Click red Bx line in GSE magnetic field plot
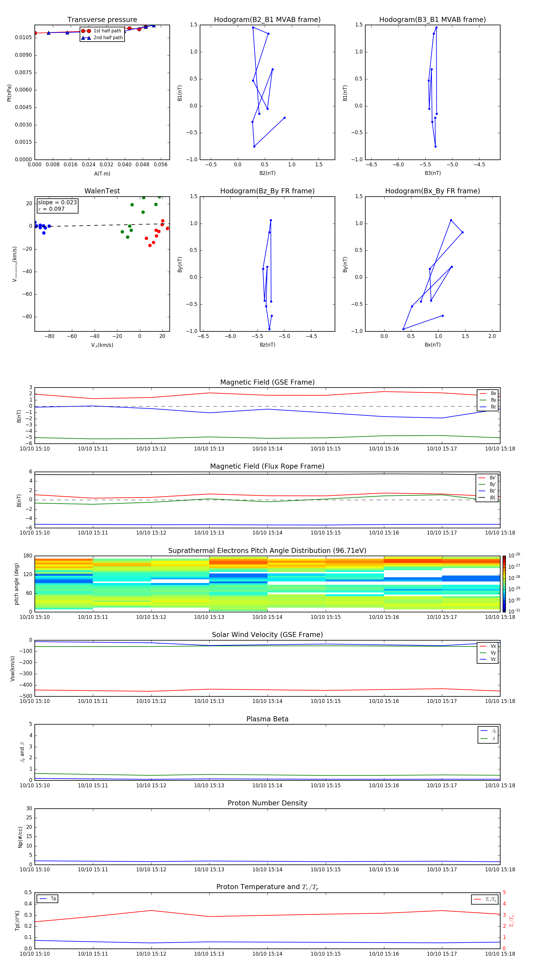This screenshot has width=535, height=980. pyautogui.click(x=267, y=395)
